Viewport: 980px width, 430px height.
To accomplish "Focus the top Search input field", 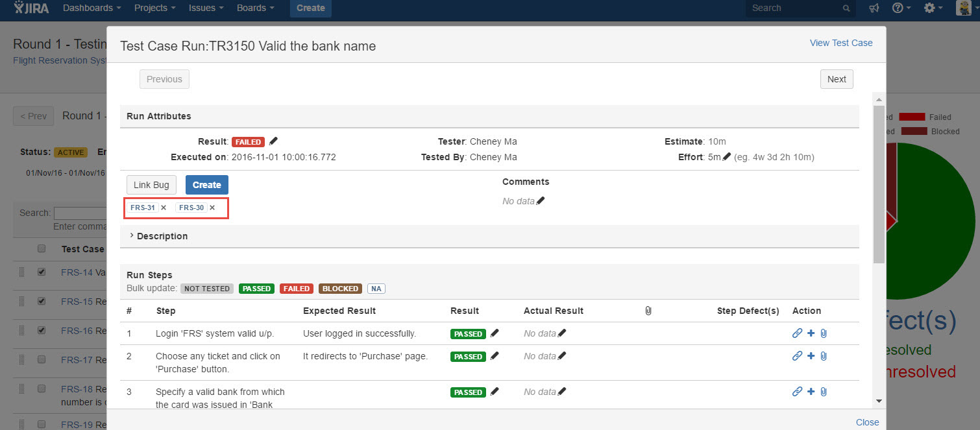I will [x=800, y=8].
